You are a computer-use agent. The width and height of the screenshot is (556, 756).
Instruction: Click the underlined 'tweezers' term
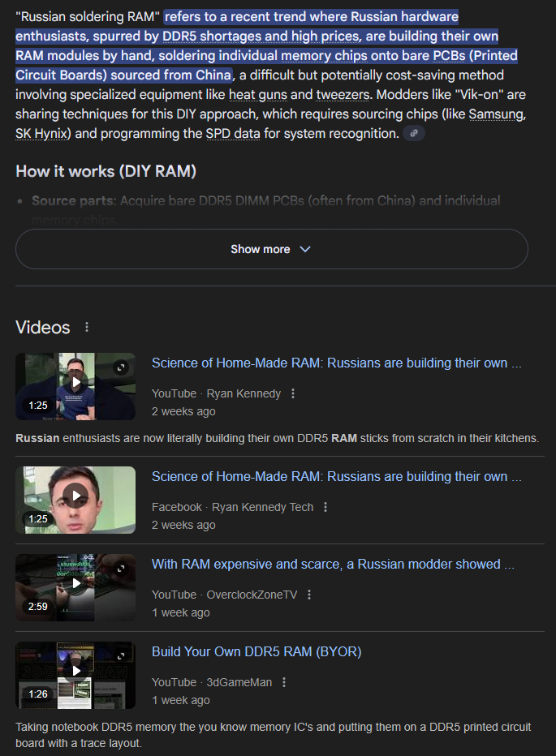click(343, 94)
